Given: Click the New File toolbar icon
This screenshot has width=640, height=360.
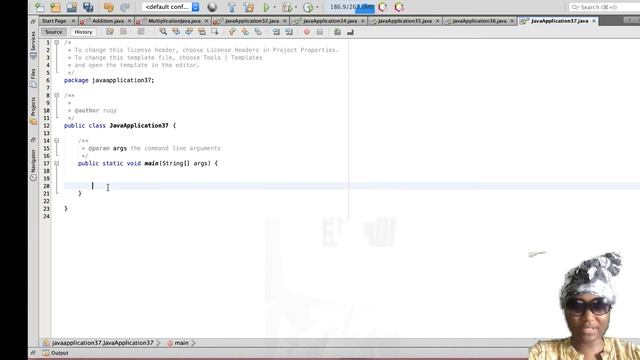Looking at the screenshot, I should click(x=39, y=7).
